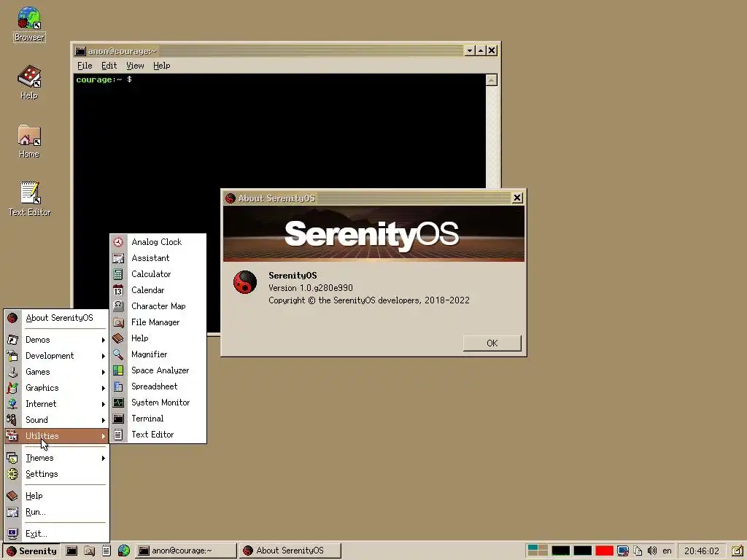Open the terminal Help menu
This screenshot has height=560, width=747.
click(161, 66)
